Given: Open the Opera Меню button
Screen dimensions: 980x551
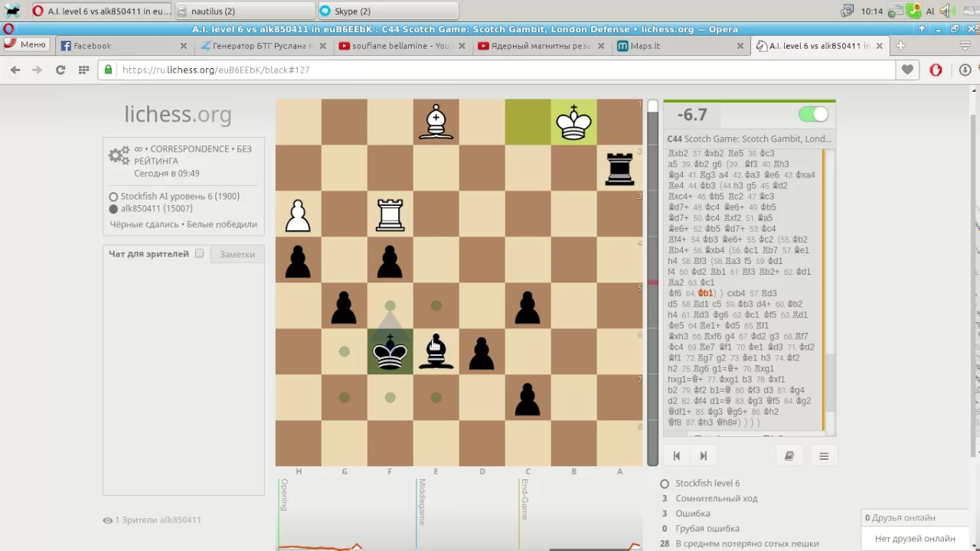Looking at the screenshot, I should coord(26,44).
